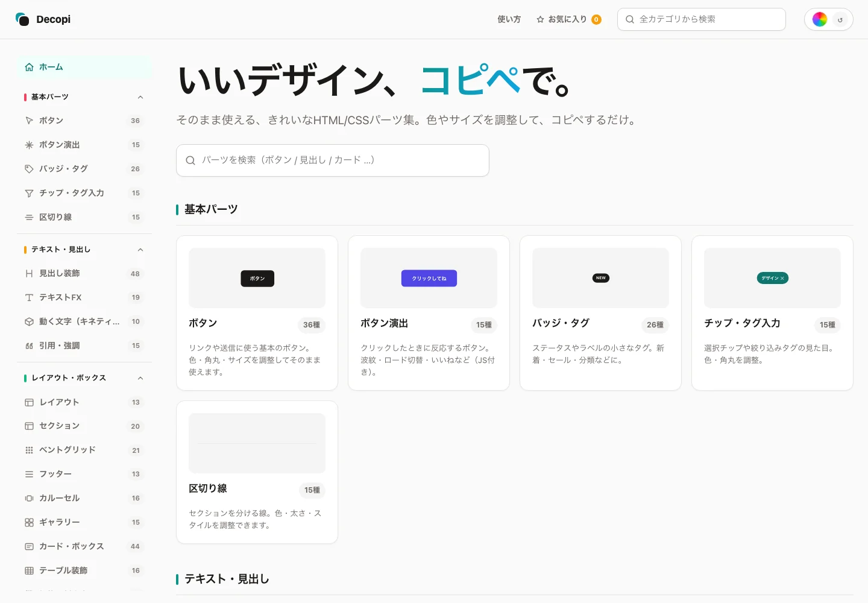Click the チップ・タグ入力 filter icon
The height and width of the screenshot is (603, 868).
tap(29, 193)
